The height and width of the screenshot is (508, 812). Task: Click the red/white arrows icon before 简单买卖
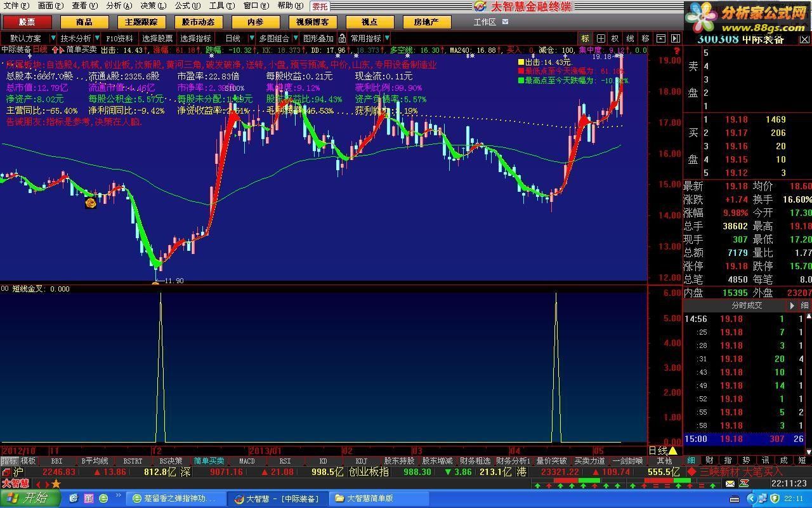pos(57,49)
